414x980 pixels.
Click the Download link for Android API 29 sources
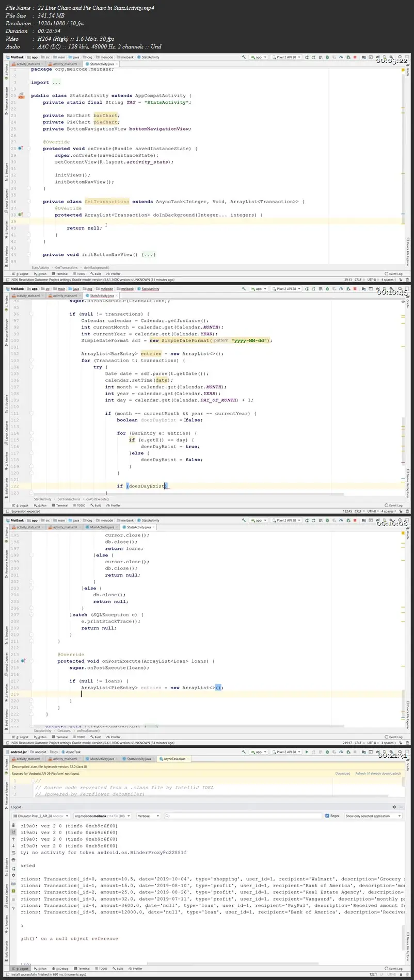(x=343, y=774)
